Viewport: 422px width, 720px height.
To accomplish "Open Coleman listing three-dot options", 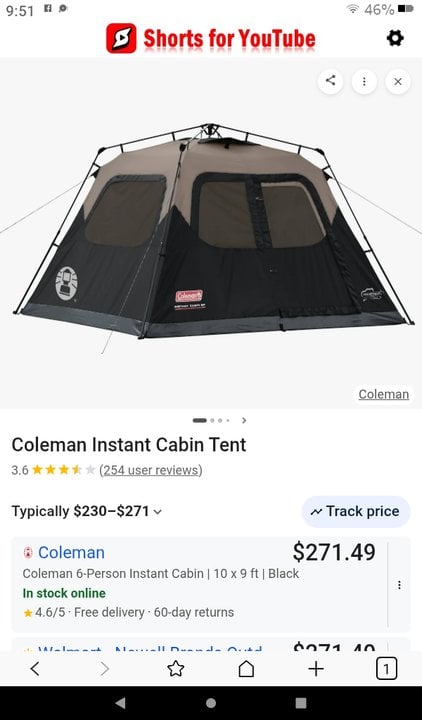I will coord(399,585).
